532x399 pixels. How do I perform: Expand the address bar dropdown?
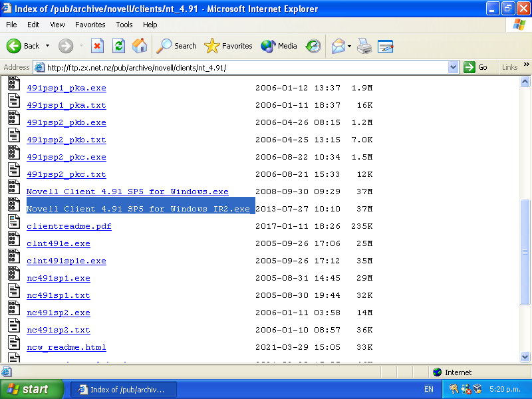tap(454, 68)
